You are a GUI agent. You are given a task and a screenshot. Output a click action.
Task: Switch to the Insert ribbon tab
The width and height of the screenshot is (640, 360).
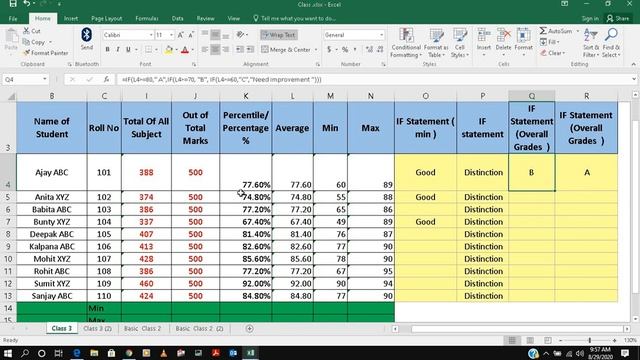(71, 18)
